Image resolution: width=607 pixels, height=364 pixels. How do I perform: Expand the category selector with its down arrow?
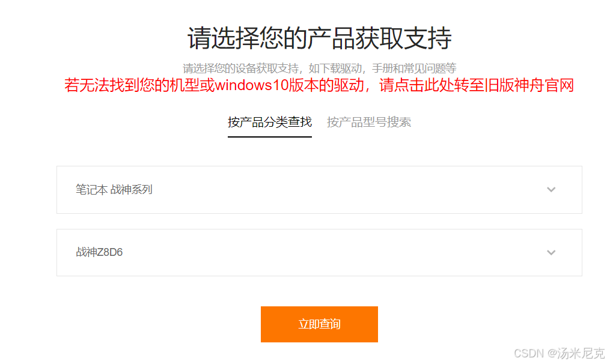coord(551,190)
